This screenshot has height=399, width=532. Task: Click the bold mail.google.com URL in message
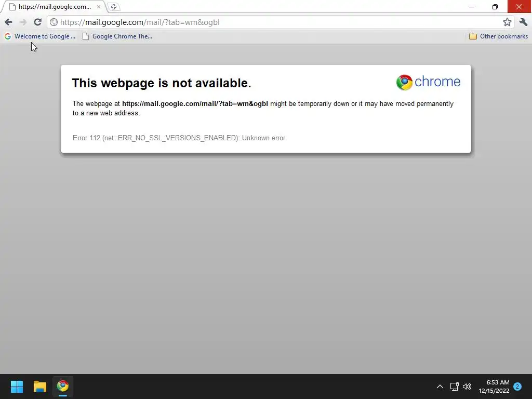coord(195,103)
